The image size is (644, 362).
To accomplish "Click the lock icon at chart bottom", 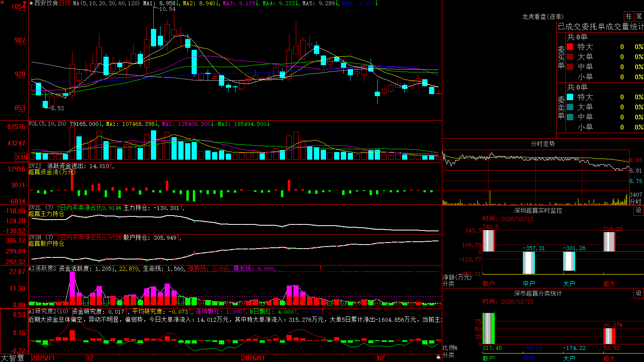I will click(438, 357).
